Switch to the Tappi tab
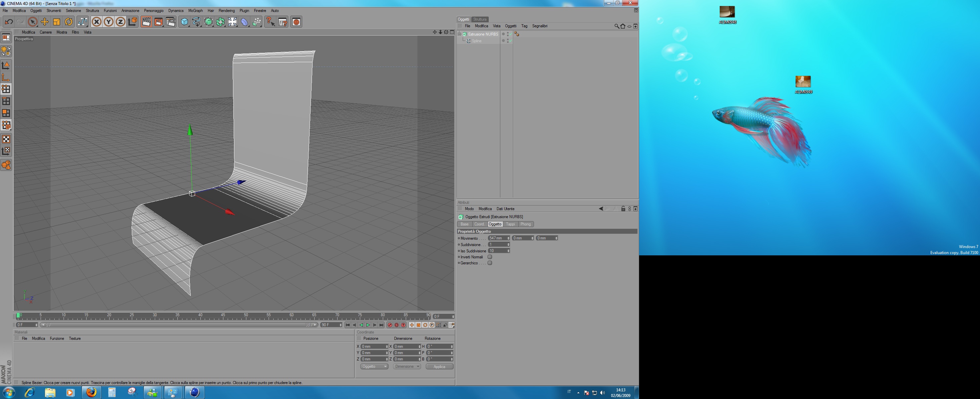 510,224
